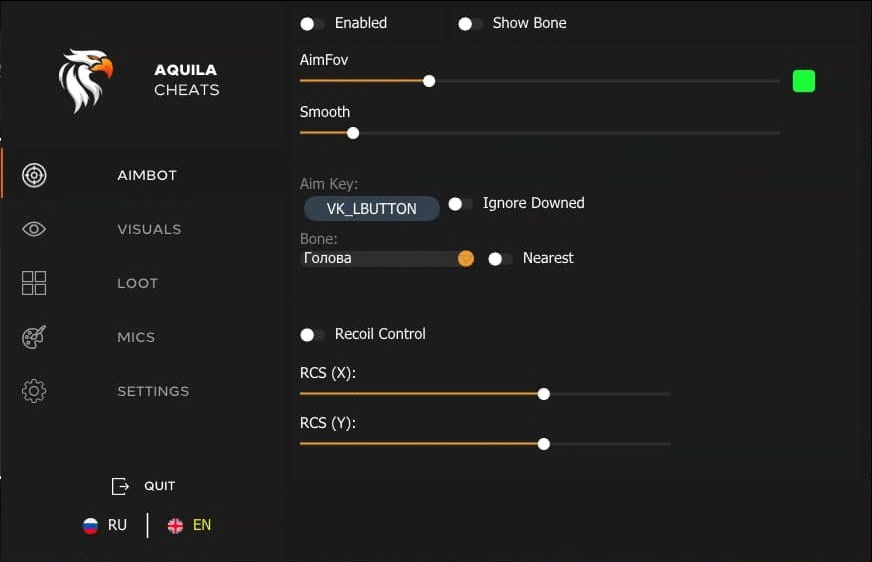Click the Mics paint palette icon
The height and width of the screenshot is (562, 872).
(x=34, y=337)
